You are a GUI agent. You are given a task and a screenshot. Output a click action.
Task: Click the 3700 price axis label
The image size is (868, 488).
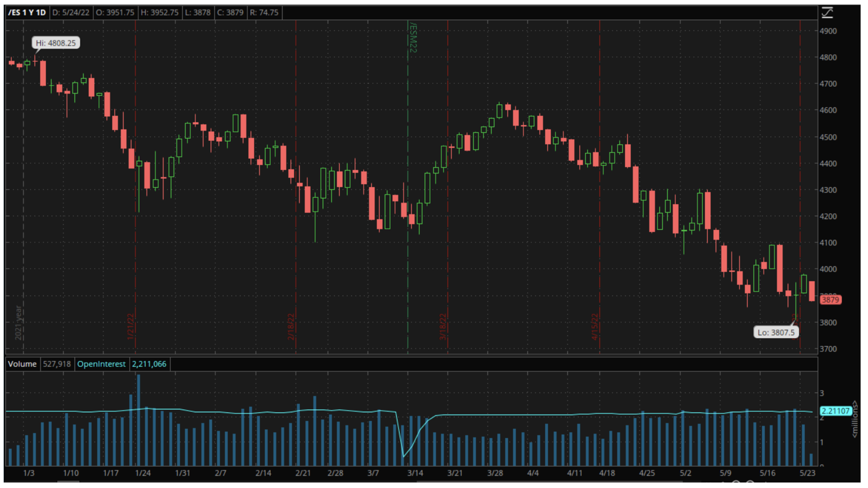(x=828, y=349)
